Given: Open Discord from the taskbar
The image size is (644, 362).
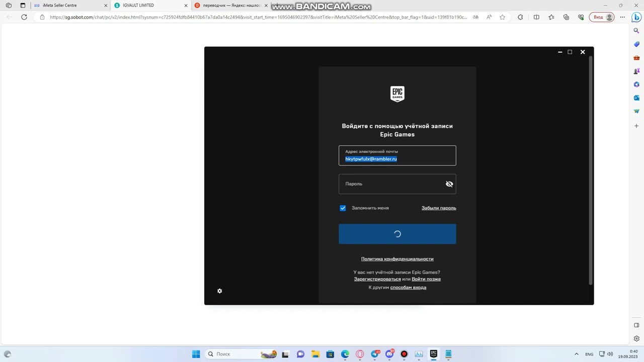Looking at the screenshot, I should tap(389, 354).
